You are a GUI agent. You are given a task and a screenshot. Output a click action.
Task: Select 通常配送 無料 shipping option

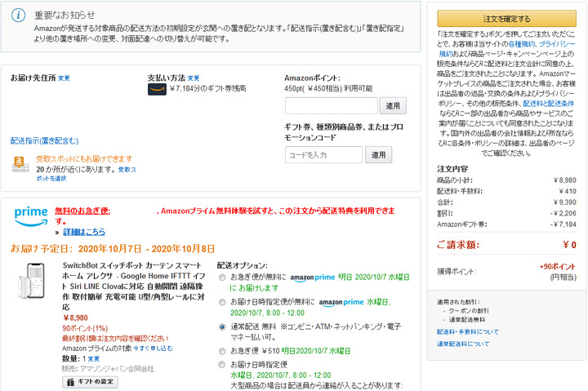(x=224, y=327)
